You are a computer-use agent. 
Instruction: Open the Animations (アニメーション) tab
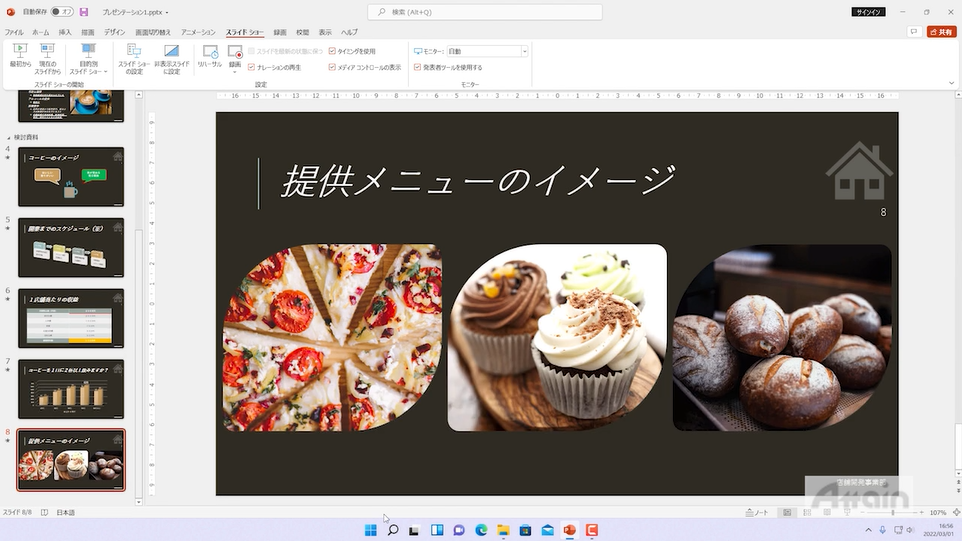pos(198,32)
